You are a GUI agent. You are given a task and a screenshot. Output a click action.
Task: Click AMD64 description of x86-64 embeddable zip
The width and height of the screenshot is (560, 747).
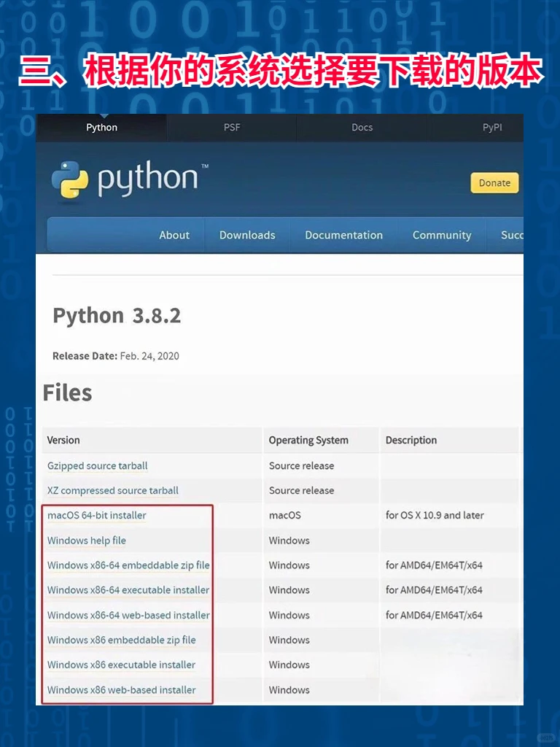(434, 565)
